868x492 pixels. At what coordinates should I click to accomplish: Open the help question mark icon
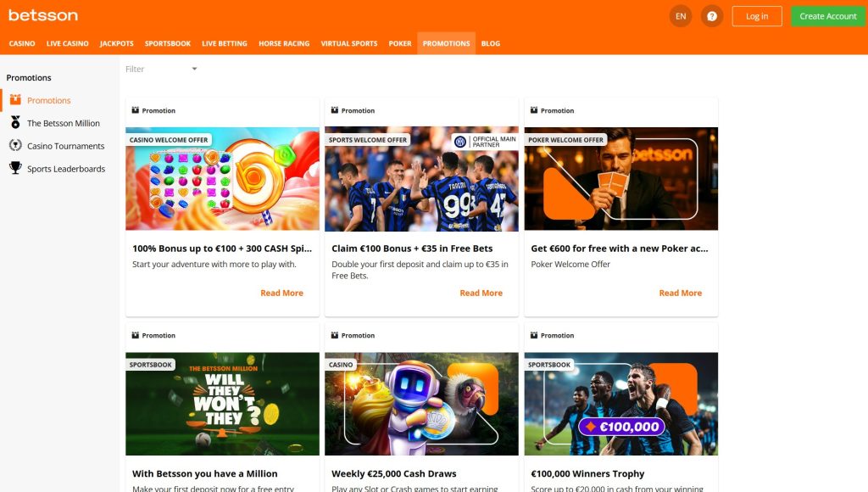712,16
